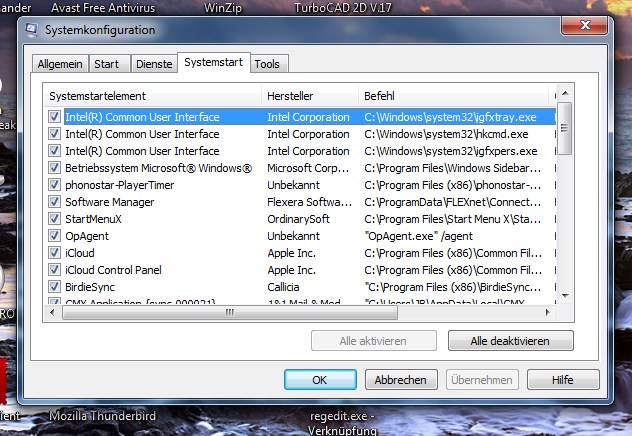Sort by Befehl column header
This screenshot has height=436, width=632.
[454, 96]
